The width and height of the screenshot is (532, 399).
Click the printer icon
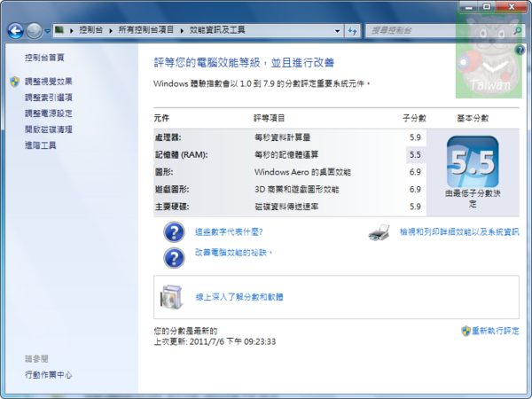click(x=379, y=232)
